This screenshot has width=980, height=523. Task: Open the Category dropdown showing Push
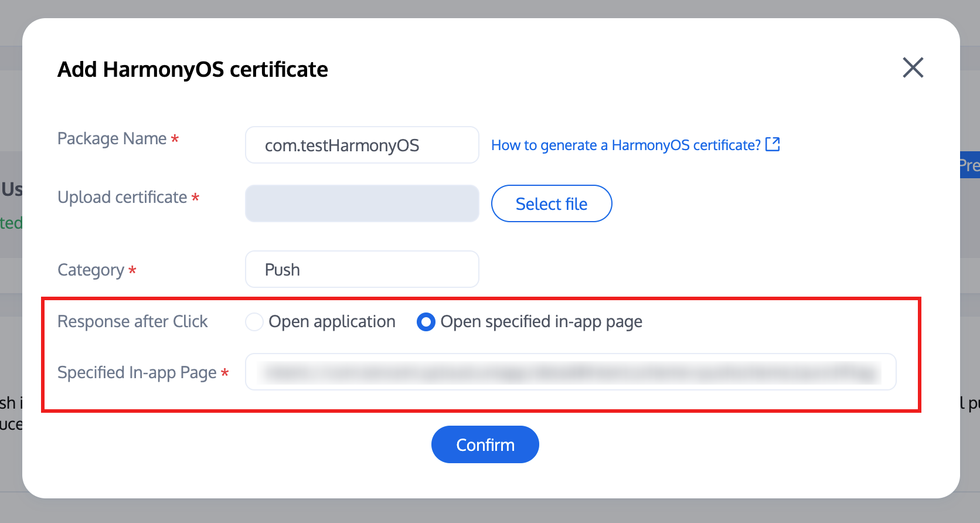click(362, 270)
